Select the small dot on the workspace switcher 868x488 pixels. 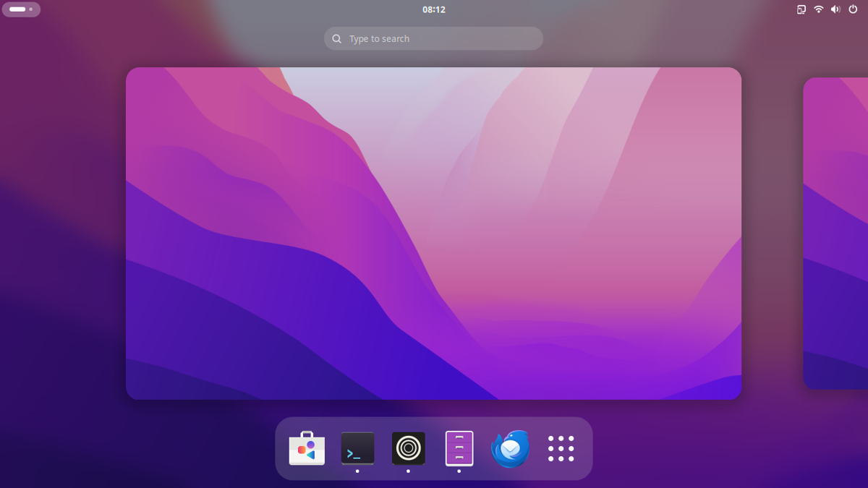pos(31,9)
